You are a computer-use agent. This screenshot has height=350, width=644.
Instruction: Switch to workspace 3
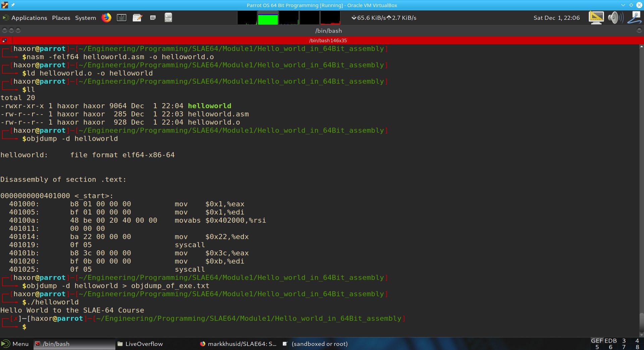tap(624, 341)
